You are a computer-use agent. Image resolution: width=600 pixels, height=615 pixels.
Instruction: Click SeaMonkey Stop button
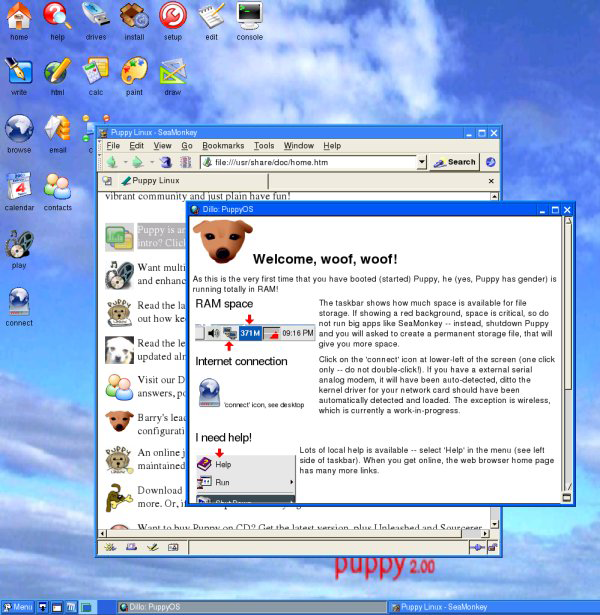tap(185, 162)
